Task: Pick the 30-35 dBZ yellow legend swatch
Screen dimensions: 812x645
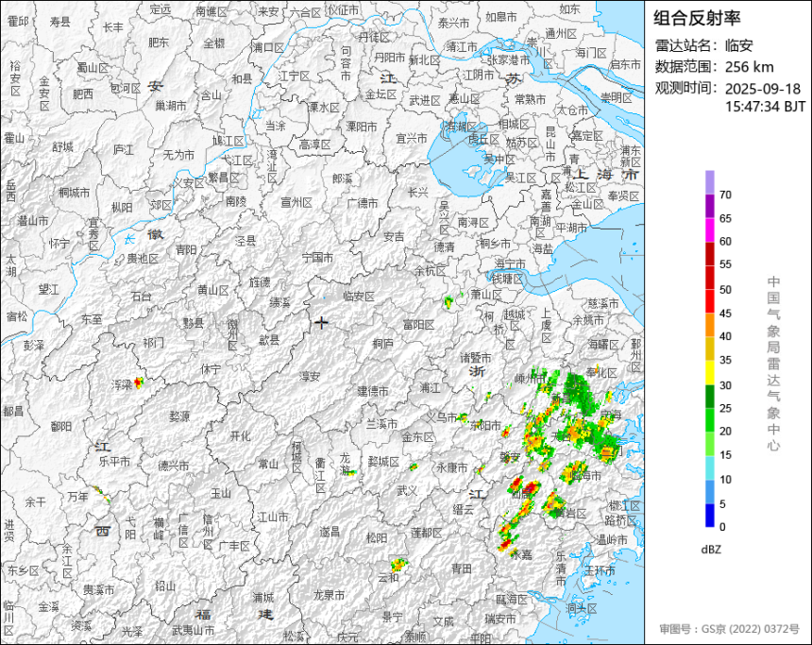Action: pyautogui.click(x=709, y=372)
